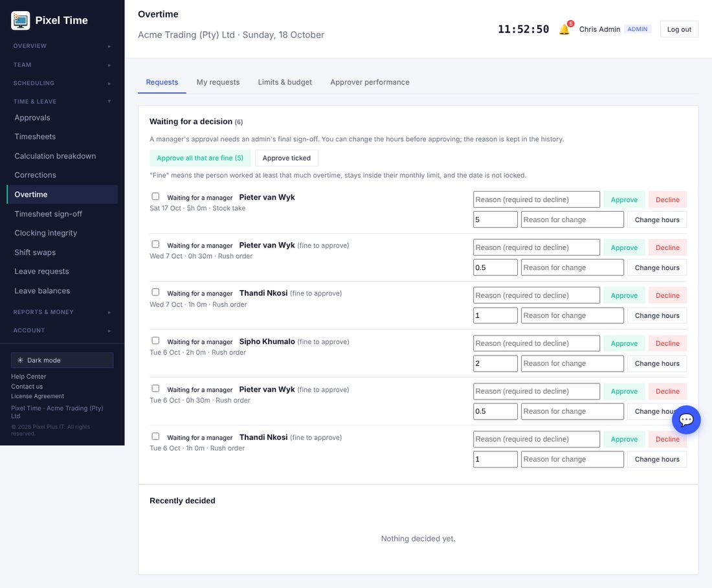Tick the Sat 17 Oct Stock take checkbox
This screenshot has height=588, width=712.
(155, 196)
